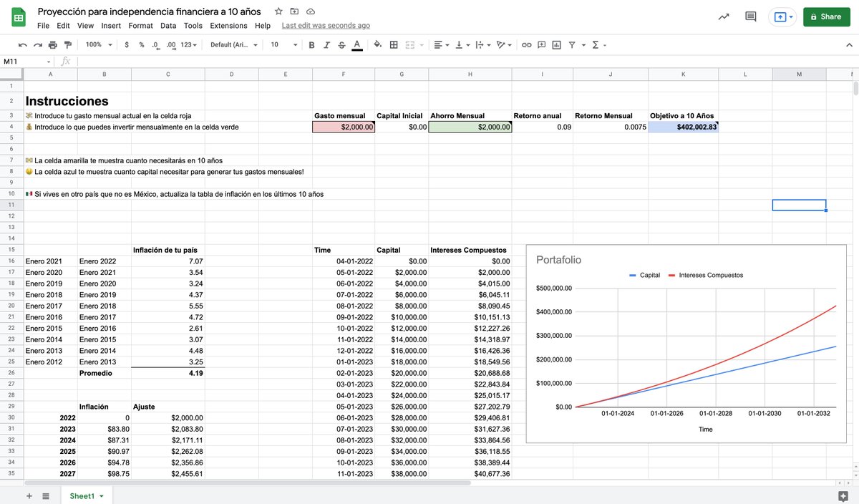Click the green Share button
Viewport: 859px width, 504px height.
[826, 16]
